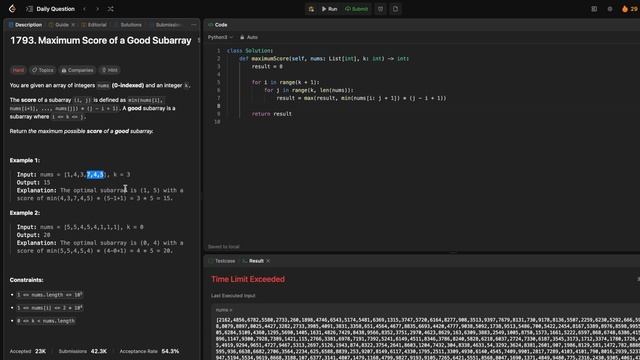This screenshot has height=360, width=640.
Task: Click the LeetCode logo icon
Action: click(x=12, y=9)
